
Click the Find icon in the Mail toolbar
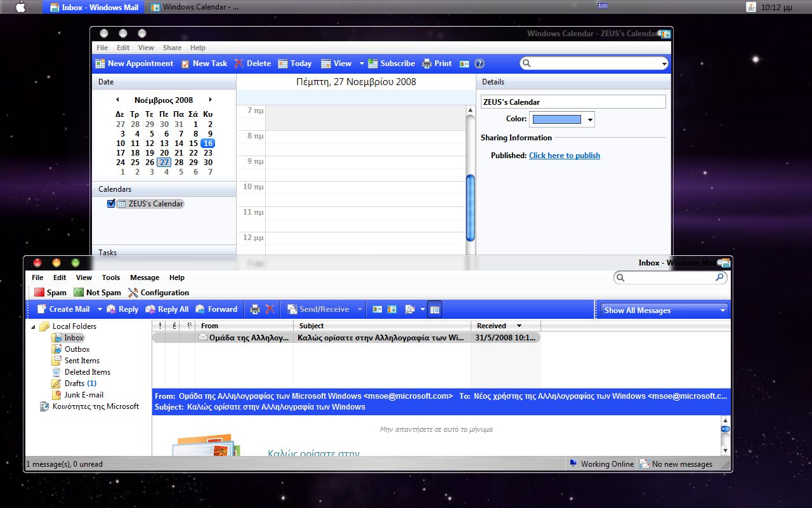[x=410, y=309]
